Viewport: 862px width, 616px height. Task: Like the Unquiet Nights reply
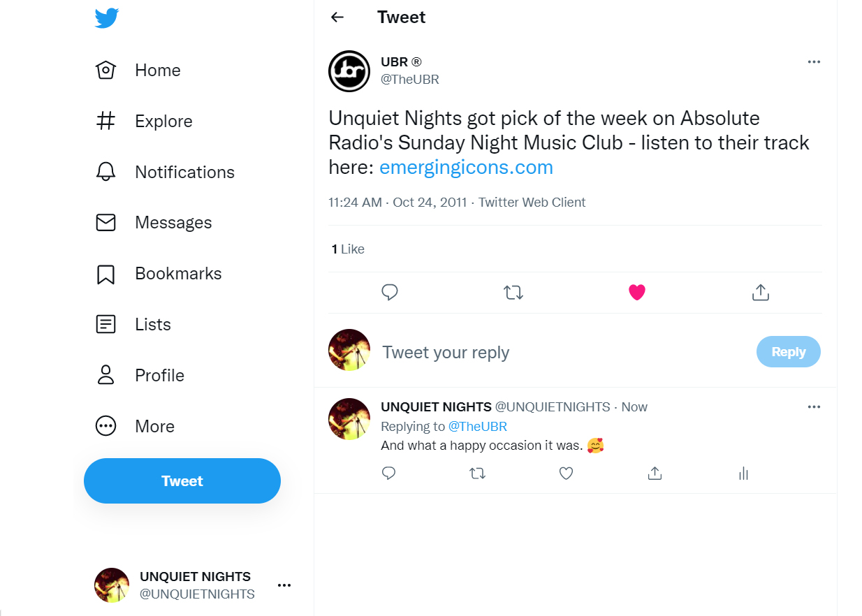pos(566,474)
